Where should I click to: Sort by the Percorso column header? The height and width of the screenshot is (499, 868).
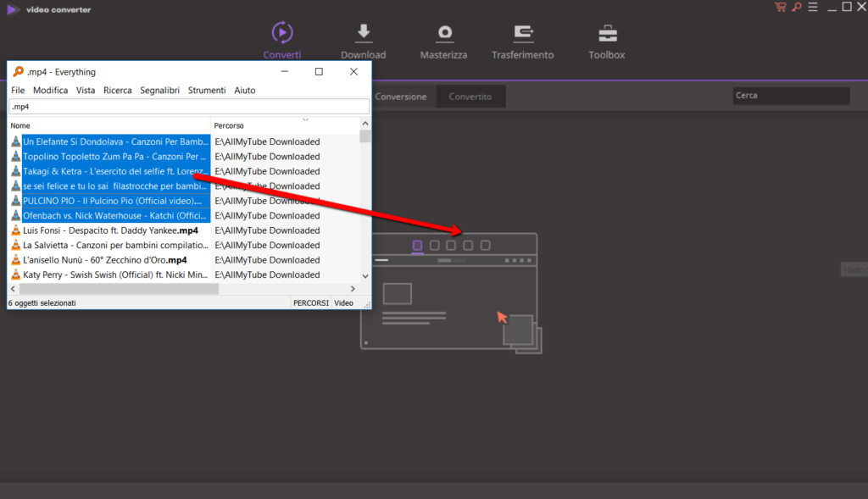285,125
